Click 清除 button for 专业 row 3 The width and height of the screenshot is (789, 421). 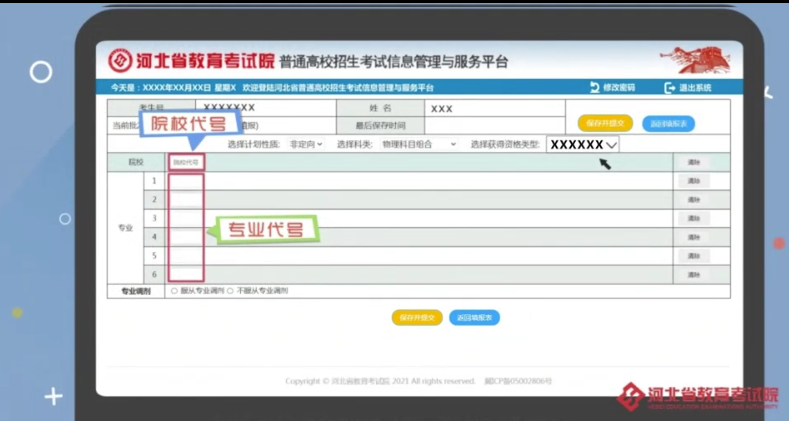pos(694,218)
